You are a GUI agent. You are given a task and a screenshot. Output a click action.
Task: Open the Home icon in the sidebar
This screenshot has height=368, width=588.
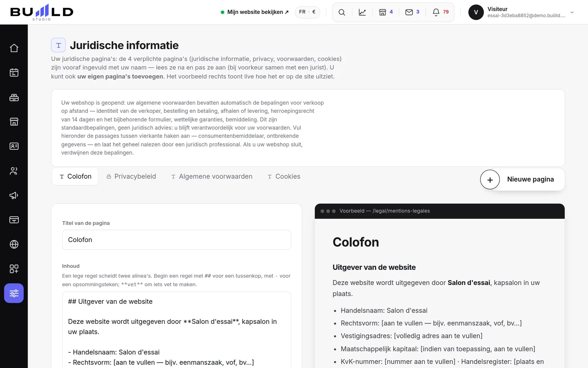(x=14, y=48)
